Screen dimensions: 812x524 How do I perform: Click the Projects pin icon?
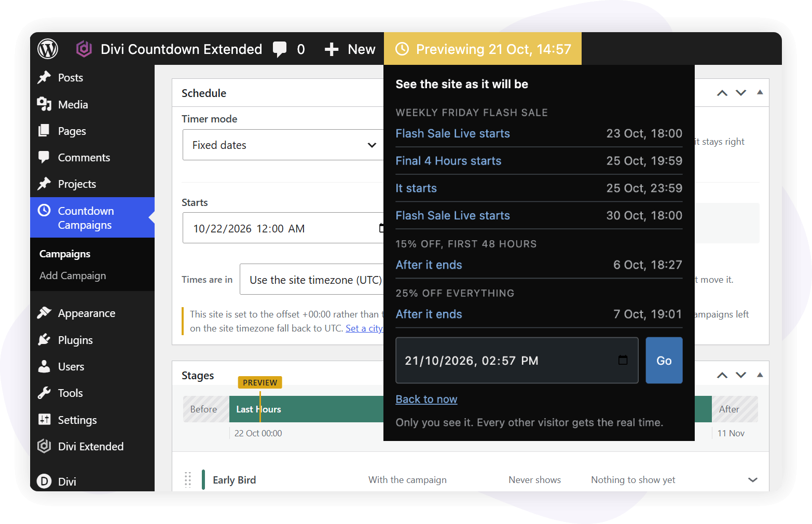44,184
